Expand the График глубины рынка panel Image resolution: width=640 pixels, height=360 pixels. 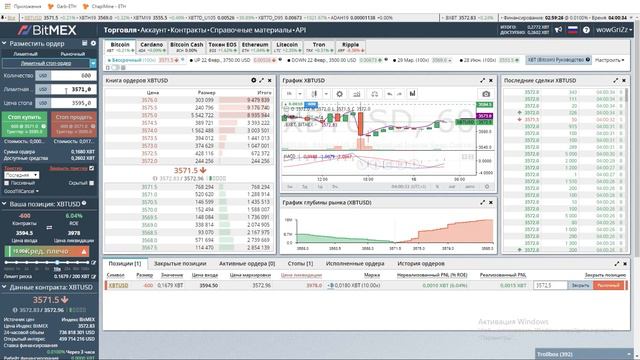coord(483,202)
